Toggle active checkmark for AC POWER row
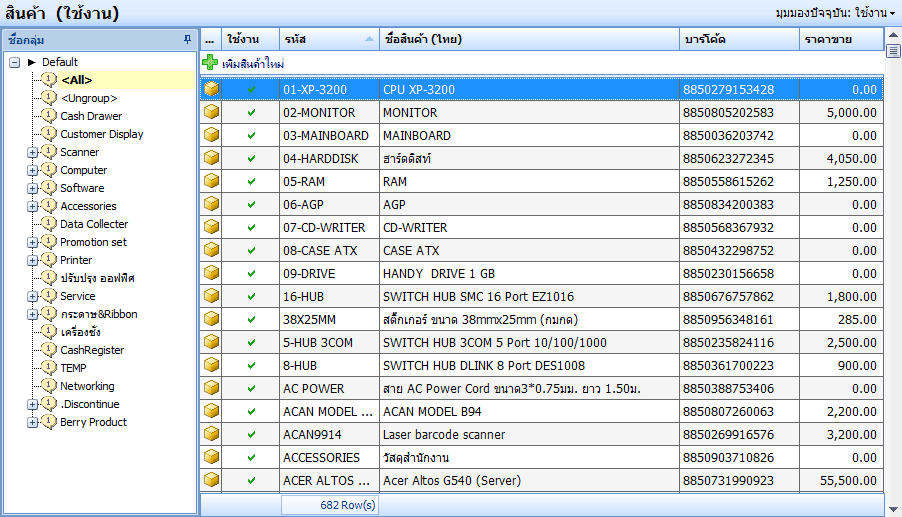The width and height of the screenshot is (902, 517). click(x=251, y=389)
